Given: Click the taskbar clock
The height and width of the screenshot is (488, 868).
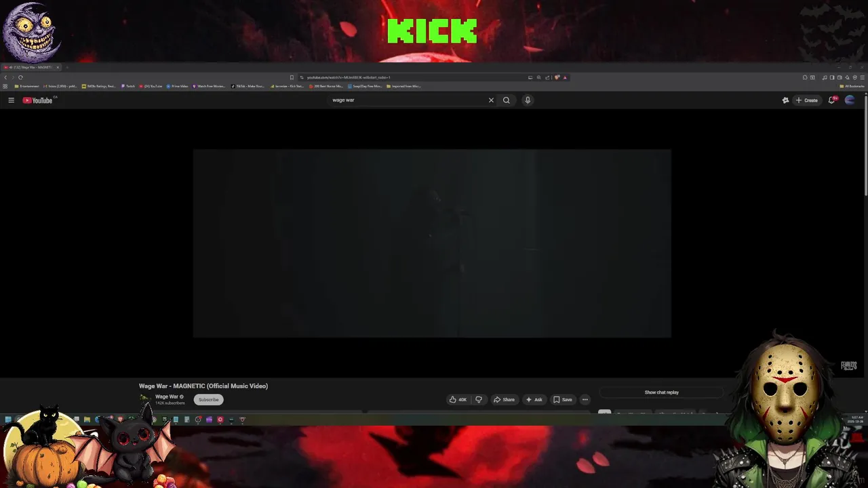Looking at the screenshot, I should tap(857, 419).
